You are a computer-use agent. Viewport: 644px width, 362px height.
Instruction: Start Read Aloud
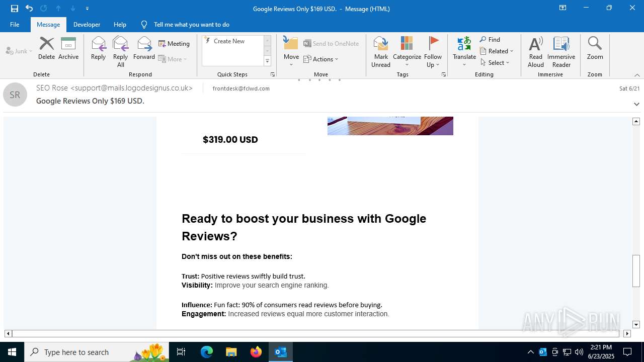[536, 52]
